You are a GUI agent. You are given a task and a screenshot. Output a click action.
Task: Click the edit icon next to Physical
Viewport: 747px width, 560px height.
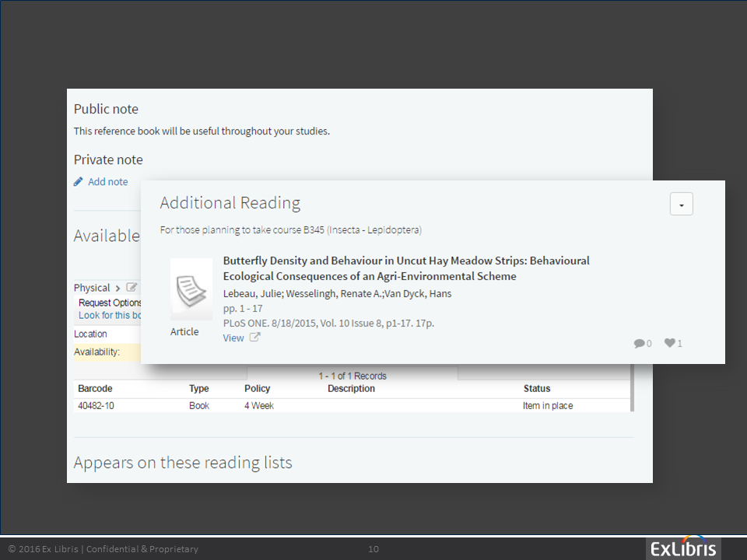132,288
